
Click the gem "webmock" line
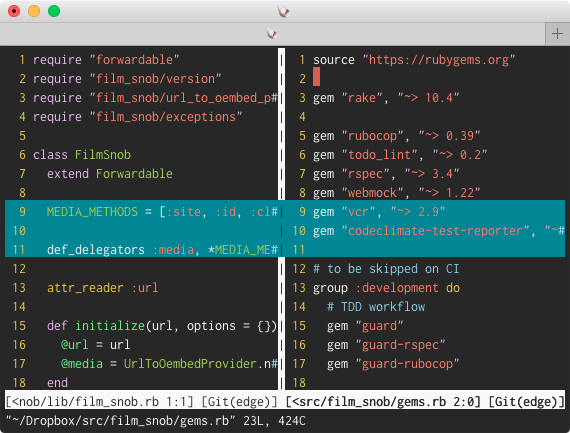(397, 193)
